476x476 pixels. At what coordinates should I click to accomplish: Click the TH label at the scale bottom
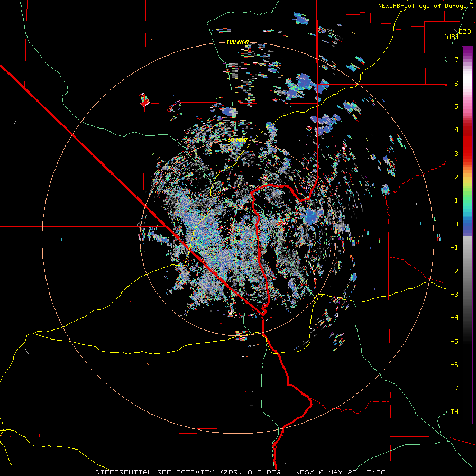coord(454,412)
